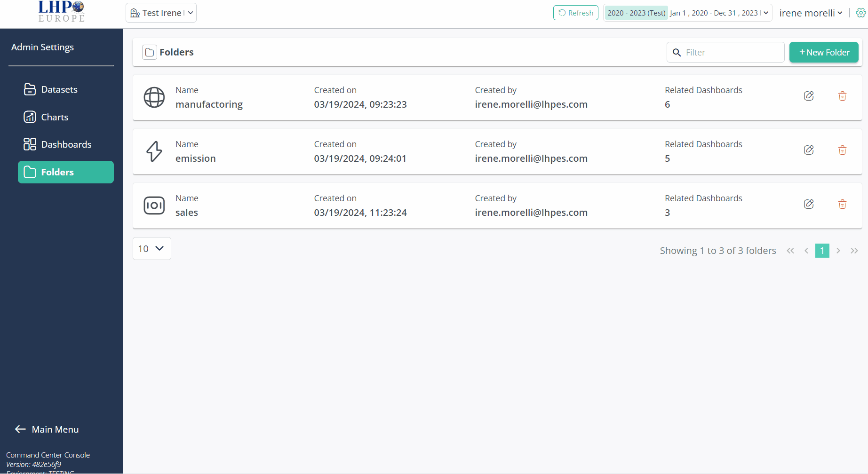Open the Charts section

[x=66, y=117]
